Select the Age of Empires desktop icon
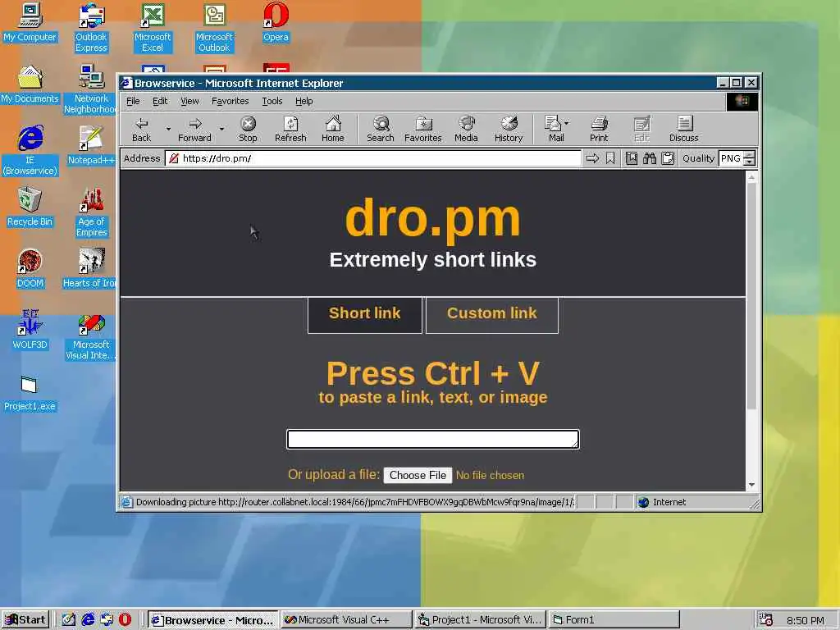Image resolution: width=840 pixels, height=630 pixels. tap(91, 212)
